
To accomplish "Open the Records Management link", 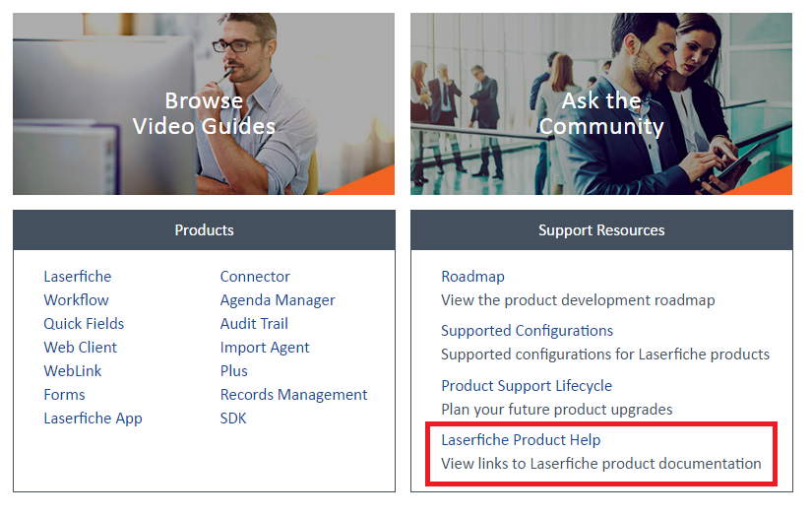I will [x=293, y=395].
